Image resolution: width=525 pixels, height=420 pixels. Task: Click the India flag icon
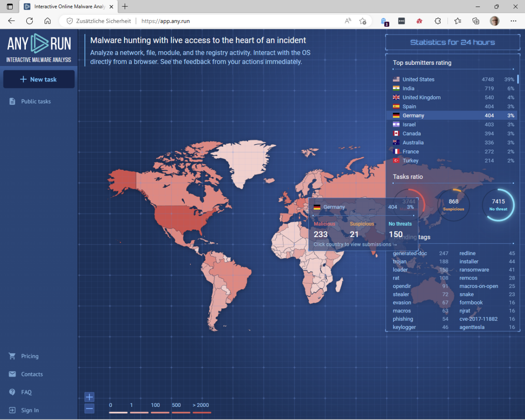(x=396, y=88)
